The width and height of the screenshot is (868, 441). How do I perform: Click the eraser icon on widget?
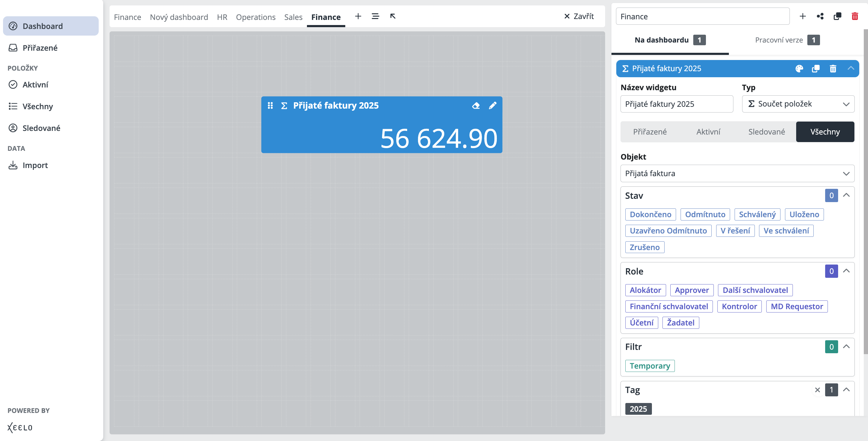click(475, 106)
